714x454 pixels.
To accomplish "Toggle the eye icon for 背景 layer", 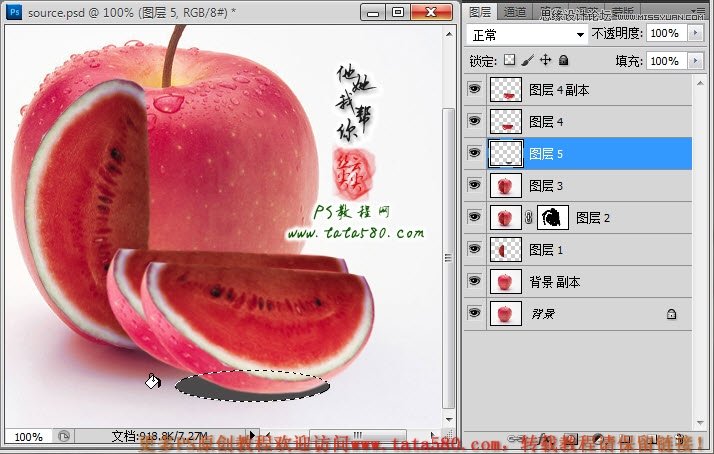I will (474, 312).
